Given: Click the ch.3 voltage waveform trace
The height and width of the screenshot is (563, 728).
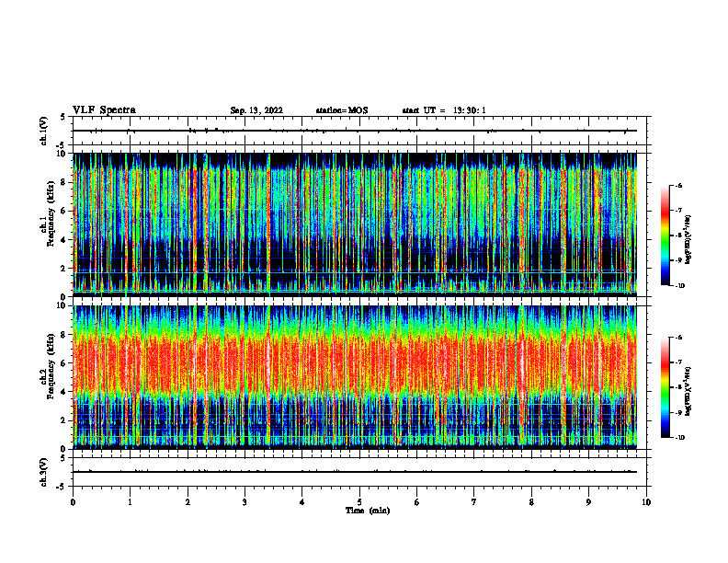Looking at the screenshot, I should (x=355, y=472).
